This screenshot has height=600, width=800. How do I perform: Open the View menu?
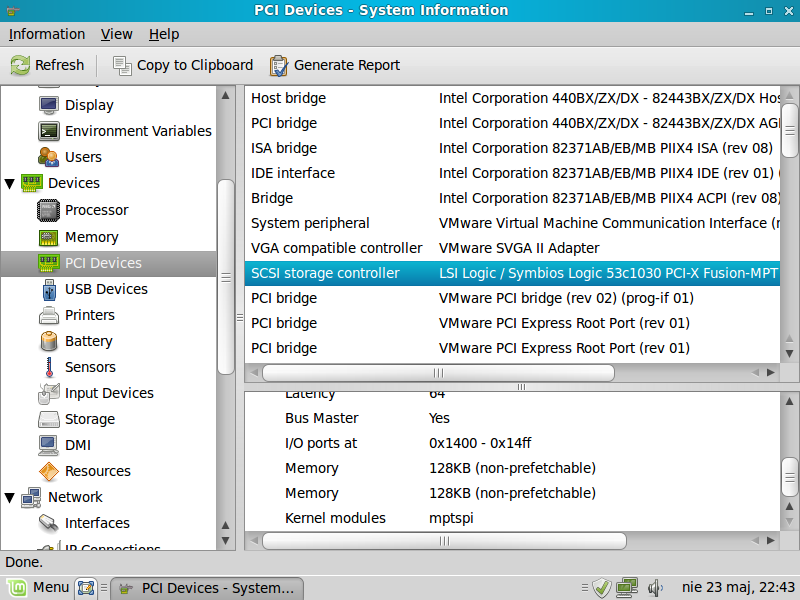(117, 34)
